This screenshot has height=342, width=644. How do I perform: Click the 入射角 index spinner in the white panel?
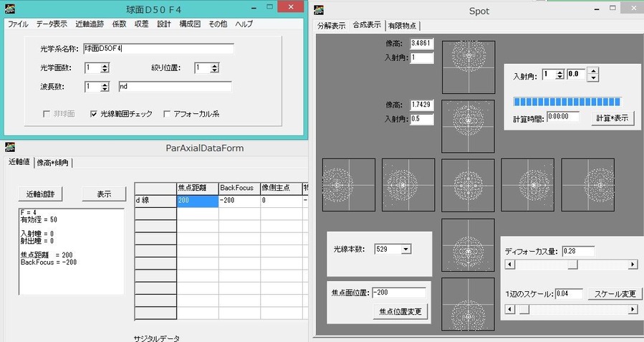pyautogui.click(x=559, y=75)
